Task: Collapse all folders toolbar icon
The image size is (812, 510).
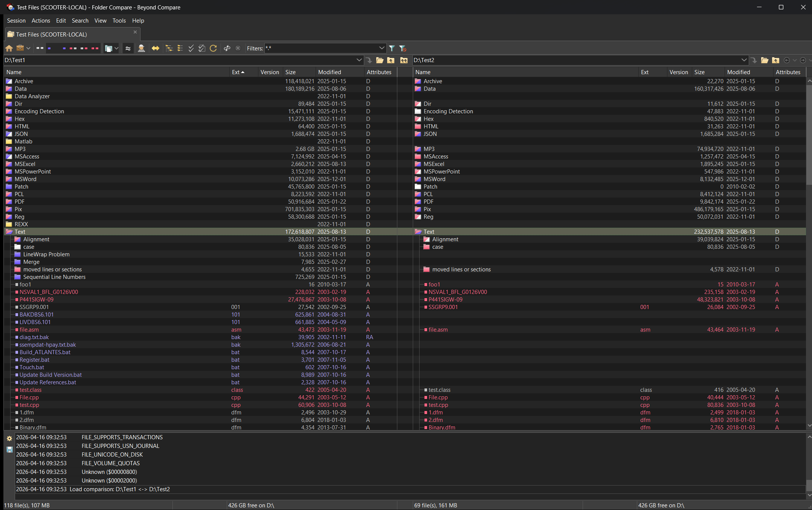Action: pyautogui.click(x=180, y=48)
